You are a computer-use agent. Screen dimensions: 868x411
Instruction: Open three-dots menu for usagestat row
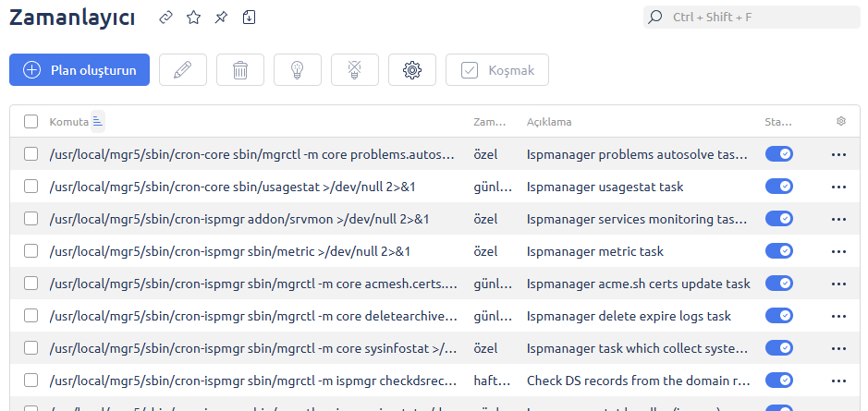click(x=838, y=187)
